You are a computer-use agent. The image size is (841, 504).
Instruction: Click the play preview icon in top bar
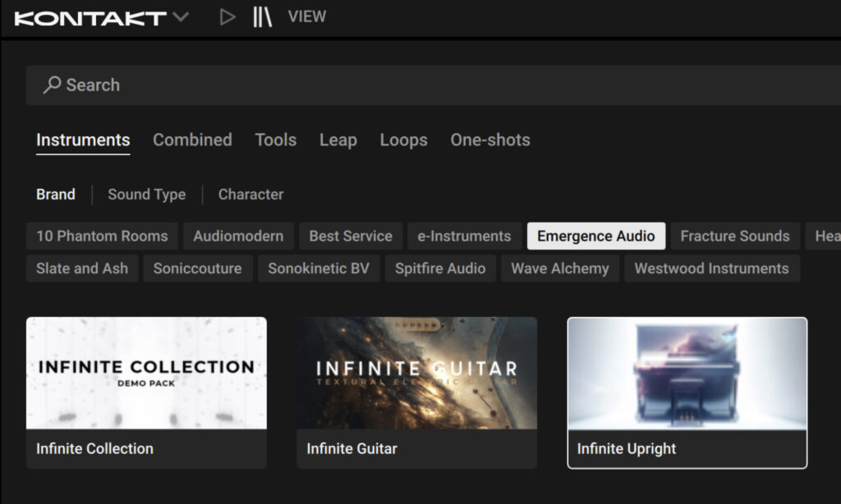[227, 16]
